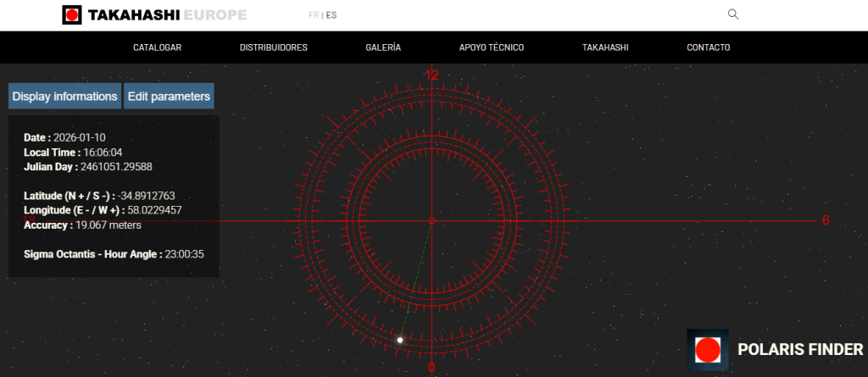Click the POLARIS FINDER title text
The height and width of the screenshot is (377, 868).
click(x=800, y=349)
